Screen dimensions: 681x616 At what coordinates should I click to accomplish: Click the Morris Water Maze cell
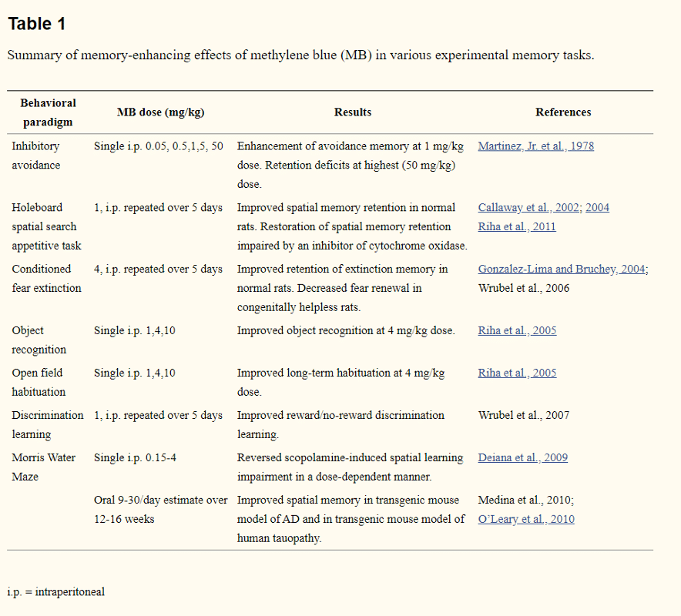43,467
